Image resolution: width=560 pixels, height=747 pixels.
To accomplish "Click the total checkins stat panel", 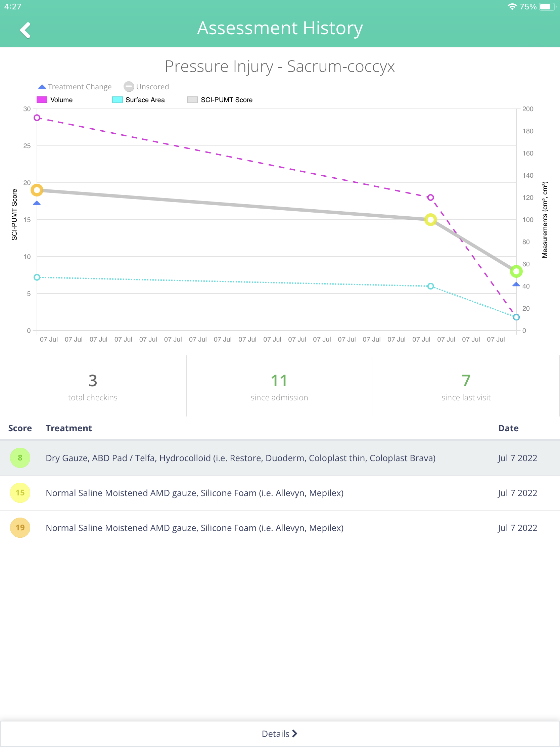I will 93,386.
